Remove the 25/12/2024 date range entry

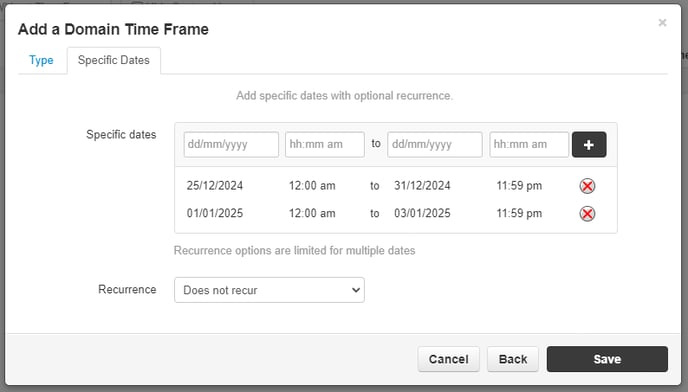[x=587, y=186]
